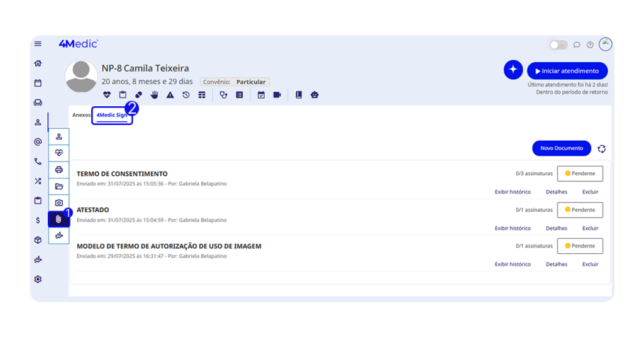Open the clipboard icon in left sidebar
This screenshot has width=644, height=338.
point(38,200)
